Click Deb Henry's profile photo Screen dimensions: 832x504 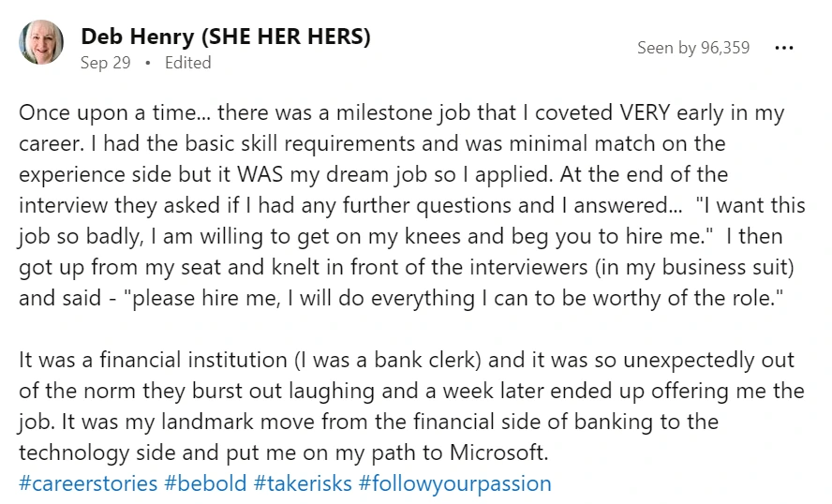tap(41, 43)
